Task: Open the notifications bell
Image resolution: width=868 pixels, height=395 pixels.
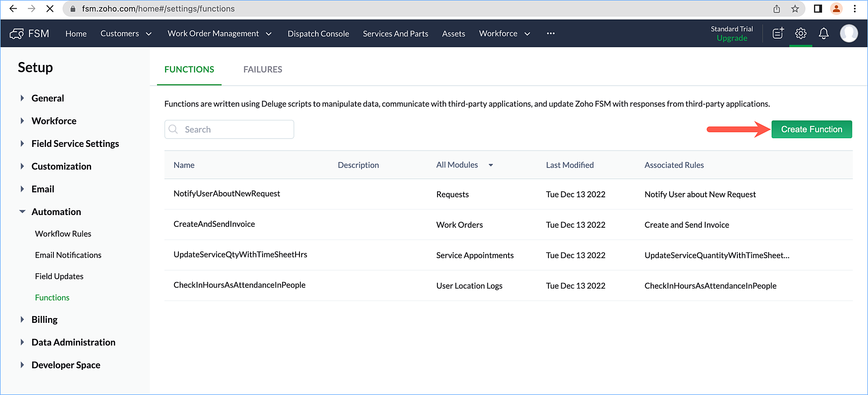Action: click(x=823, y=33)
